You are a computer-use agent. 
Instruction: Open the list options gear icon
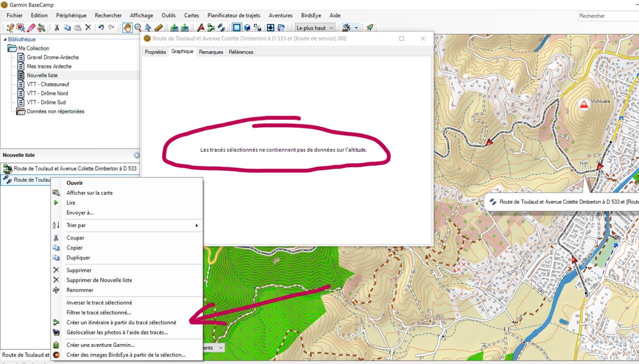(x=136, y=155)
